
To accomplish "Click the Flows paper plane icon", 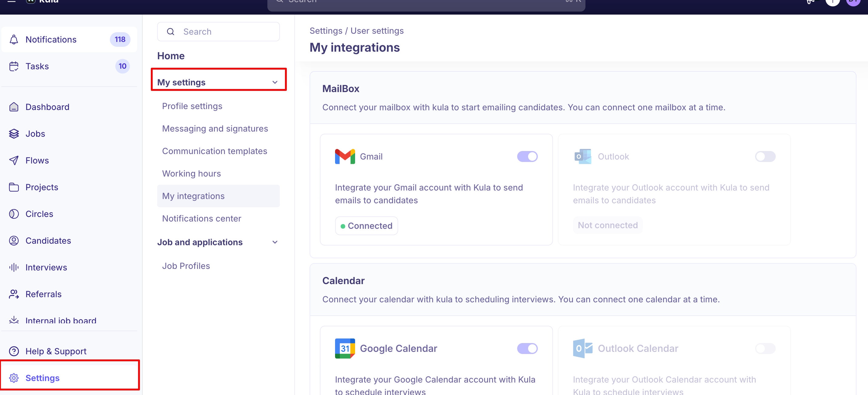I will click(x=14, y=160).
